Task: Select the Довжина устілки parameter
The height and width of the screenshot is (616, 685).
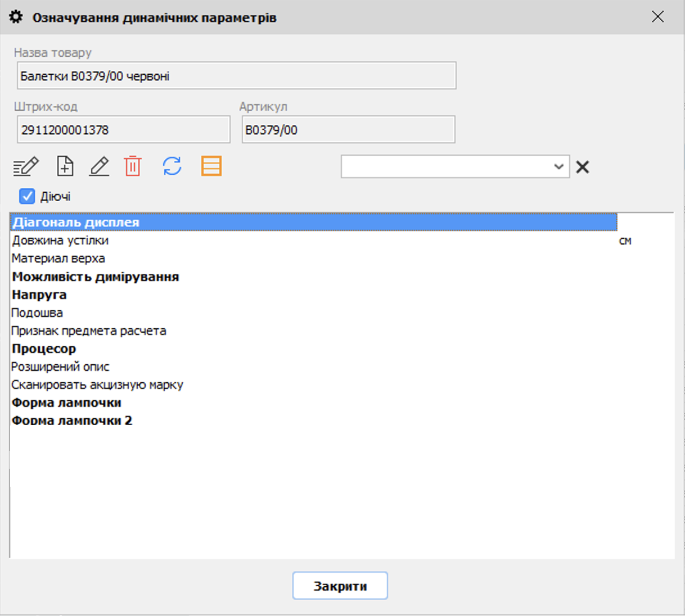Action: pyautogui.click(x=61, y=241)
